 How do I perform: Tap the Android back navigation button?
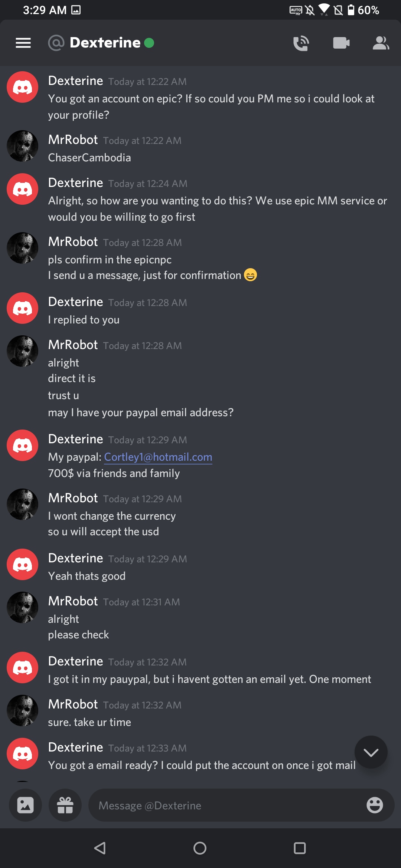pos(100,848)
